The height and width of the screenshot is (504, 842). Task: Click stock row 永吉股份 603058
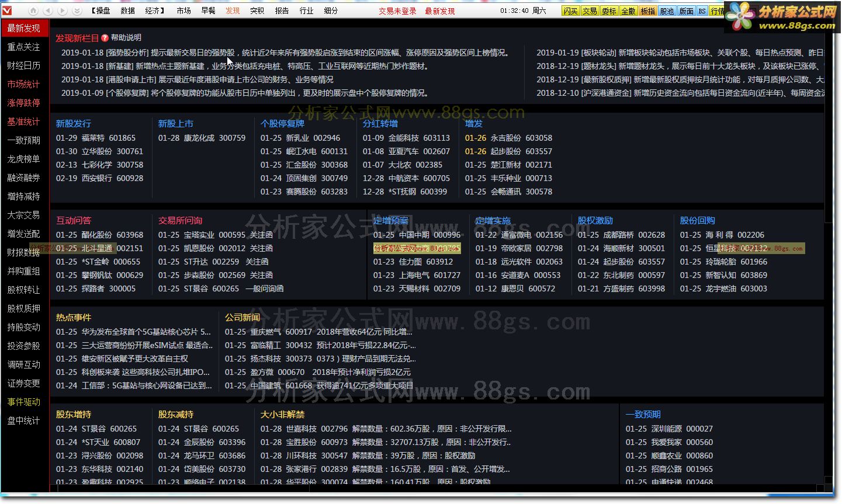[x=509, y=138]
